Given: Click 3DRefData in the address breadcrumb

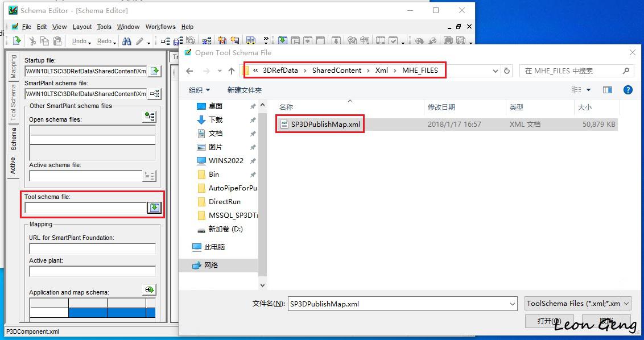Looking at the screenshot, I should 280,71.
